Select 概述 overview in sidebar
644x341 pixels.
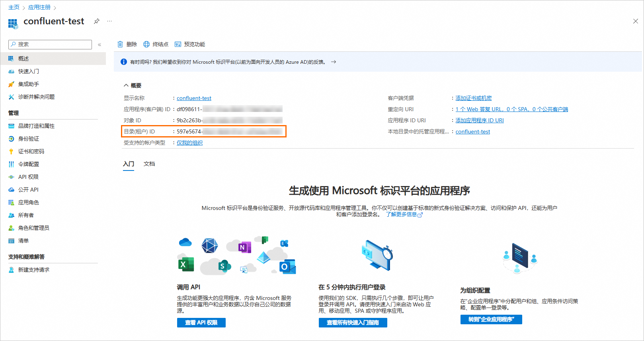[53, 59]
